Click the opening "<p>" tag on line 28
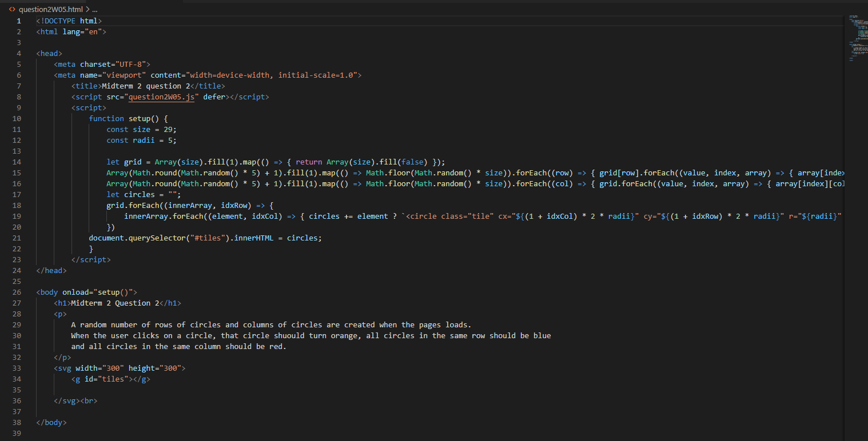 coord(60,314)
